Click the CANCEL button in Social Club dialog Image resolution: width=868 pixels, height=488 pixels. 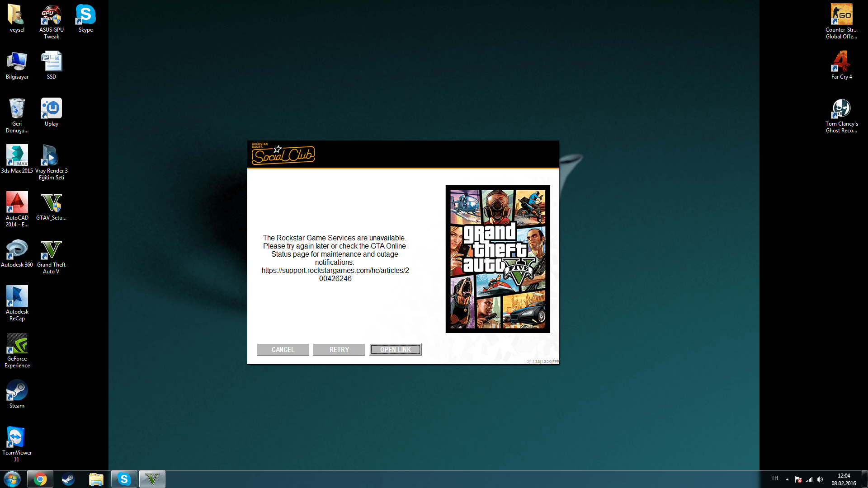coord(283,349)
